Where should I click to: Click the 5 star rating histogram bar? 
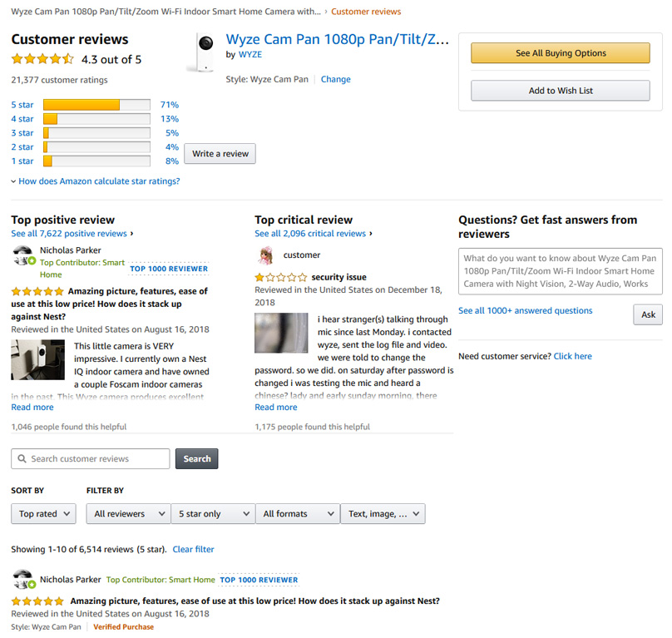pyautogui.click(x=96, y=105)
